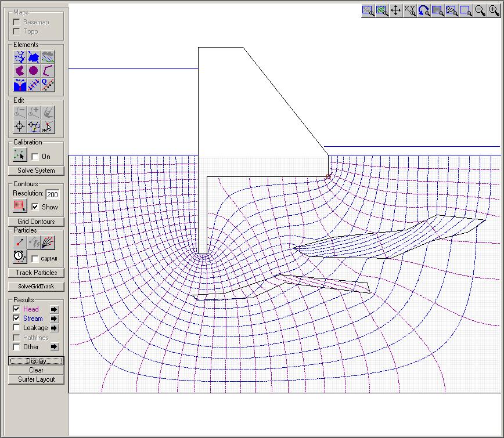
Task: Click the clock travel-time particle icon
Action: coord(20,256)
